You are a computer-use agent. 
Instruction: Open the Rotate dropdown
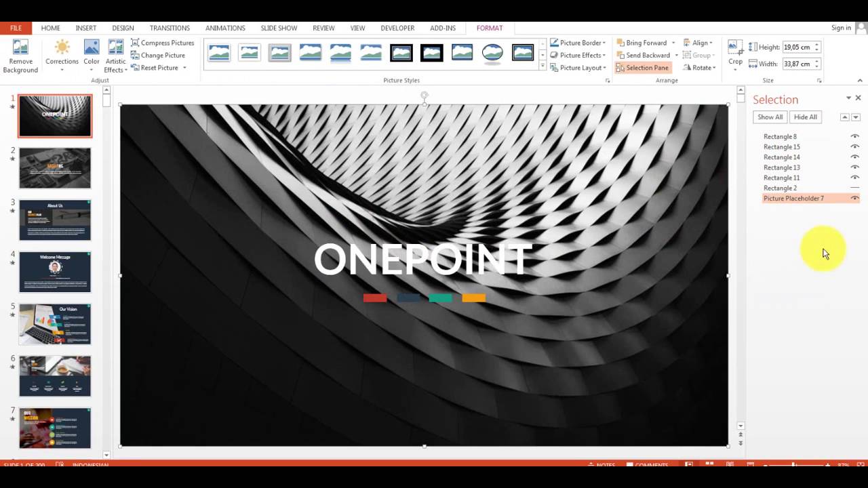699,68
